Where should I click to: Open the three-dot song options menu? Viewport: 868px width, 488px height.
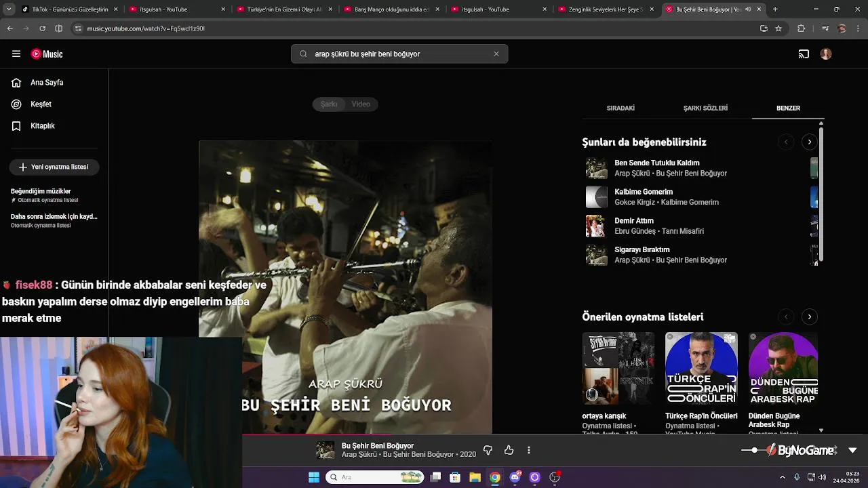point(528,450)
